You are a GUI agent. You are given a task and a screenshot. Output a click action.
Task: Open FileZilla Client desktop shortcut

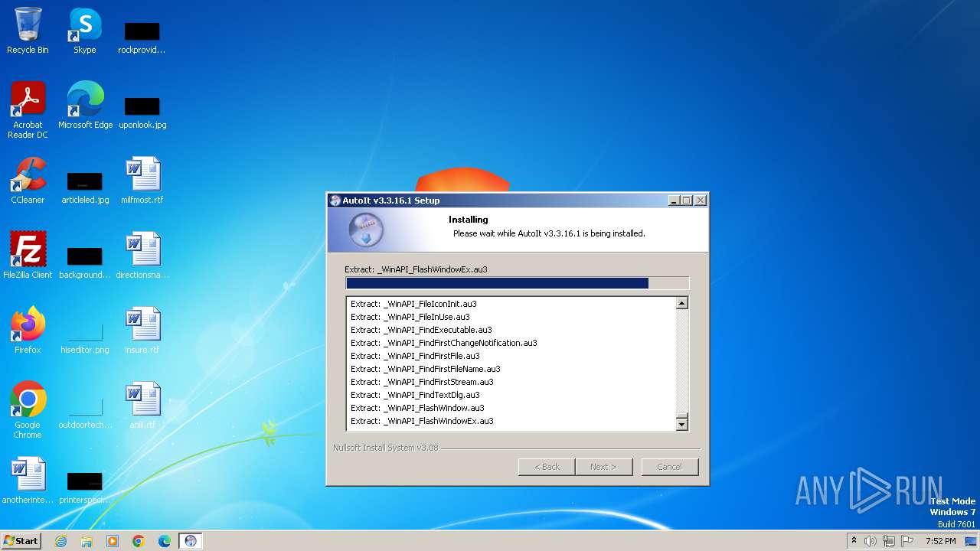tap(28, 255)
